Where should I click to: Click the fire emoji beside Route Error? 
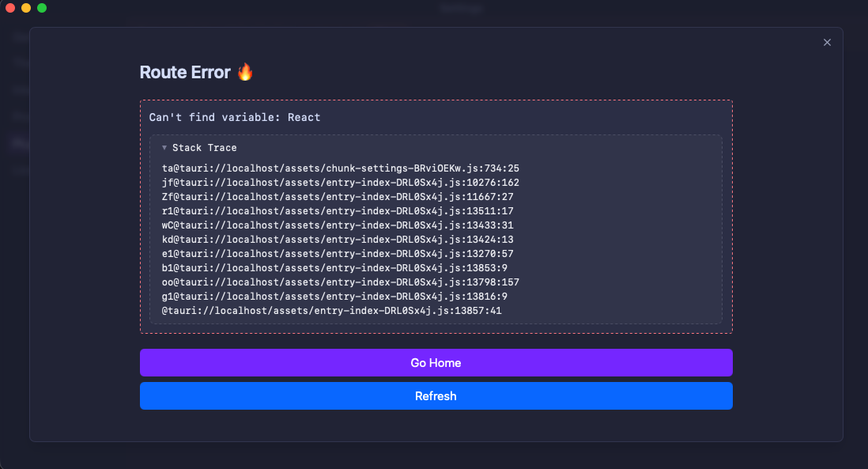point(245,72)
